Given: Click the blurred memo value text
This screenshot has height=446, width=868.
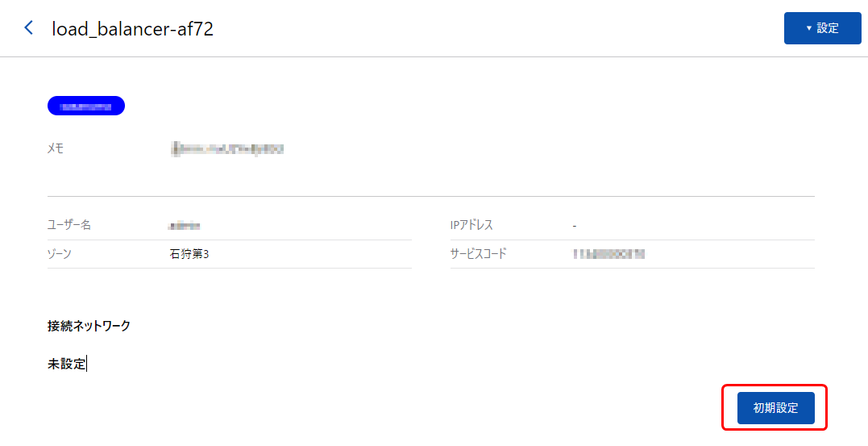Looking at the screenshot, I should [227, 148].
